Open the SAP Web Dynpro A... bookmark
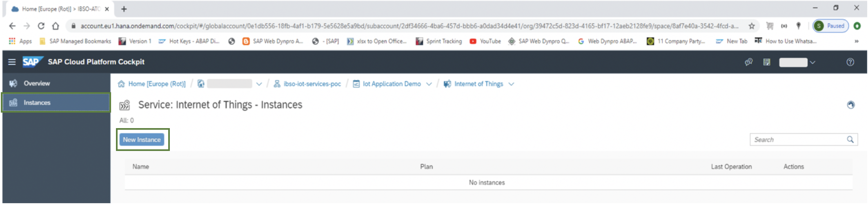Viewport: 868px width, 204px height. coord(273,41)
